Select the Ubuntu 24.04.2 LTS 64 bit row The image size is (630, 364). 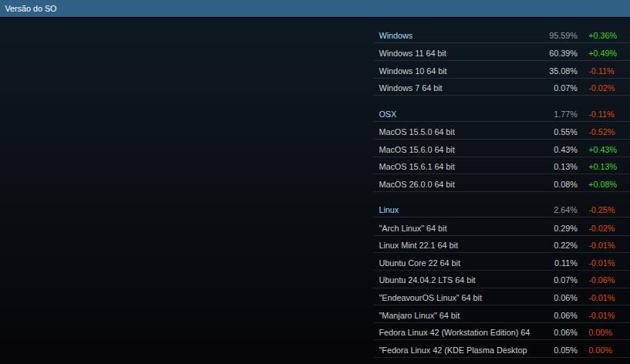pos(501,280)
